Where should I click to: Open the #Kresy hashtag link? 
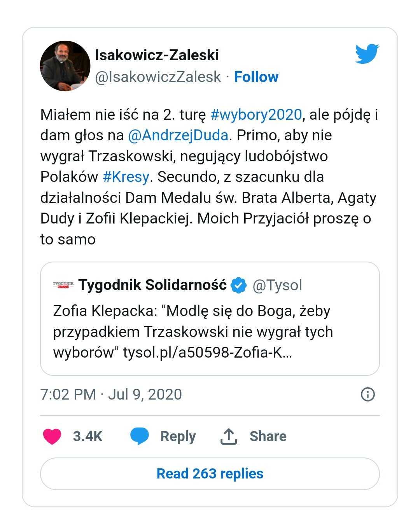[x=126, y=177]
